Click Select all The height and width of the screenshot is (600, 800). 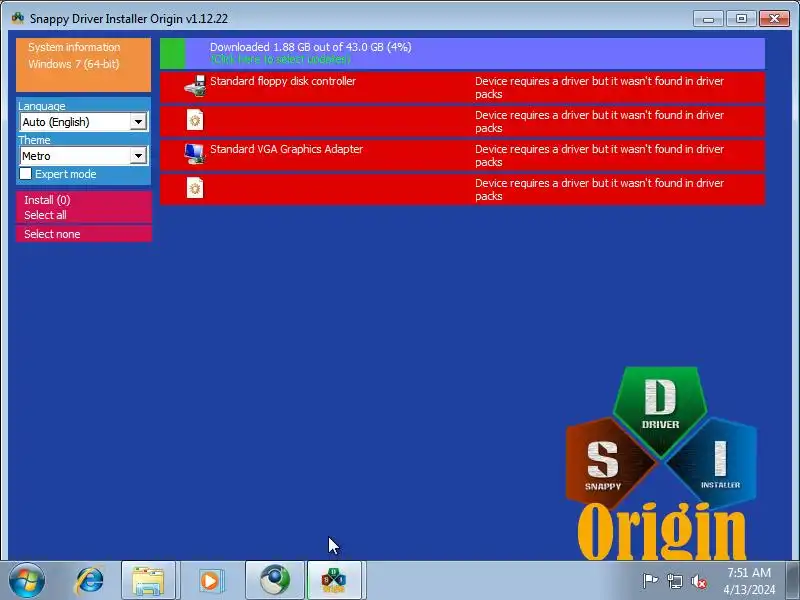pos(45,215)
